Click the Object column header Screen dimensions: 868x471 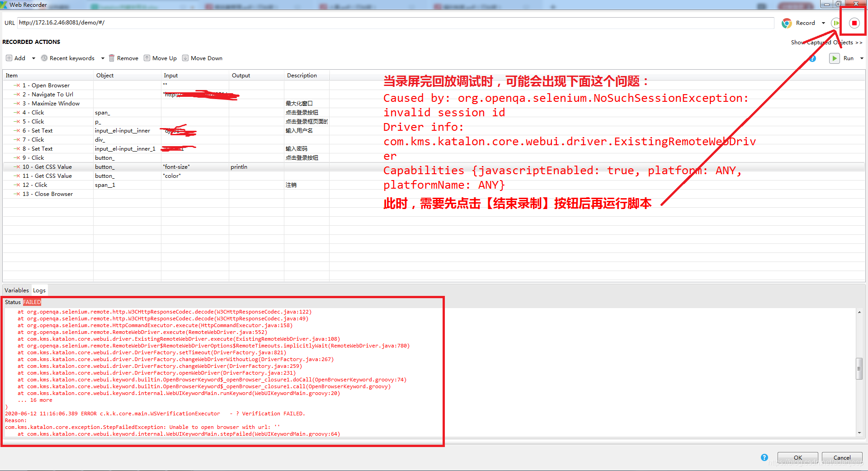(x=127, y=76)
